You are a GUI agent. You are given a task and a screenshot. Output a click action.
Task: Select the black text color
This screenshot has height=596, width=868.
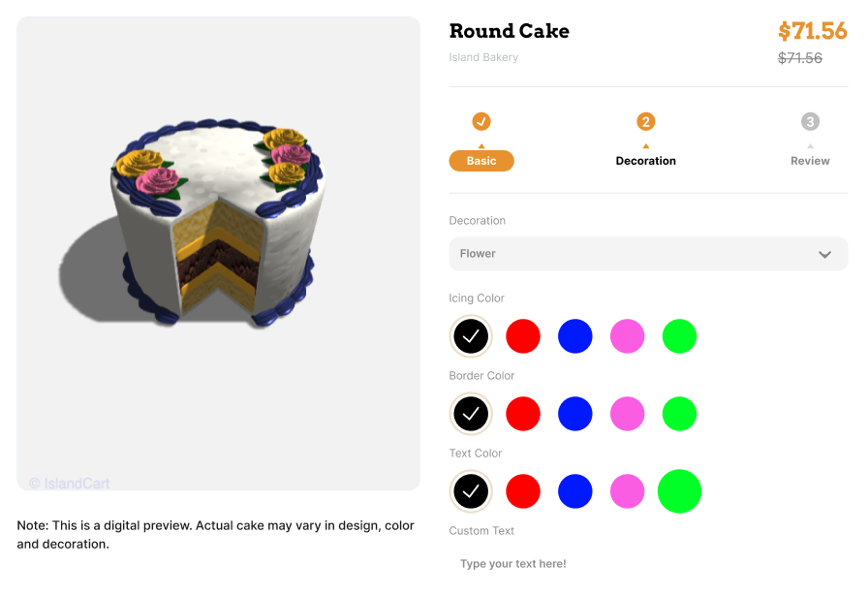tap(471, 491)
